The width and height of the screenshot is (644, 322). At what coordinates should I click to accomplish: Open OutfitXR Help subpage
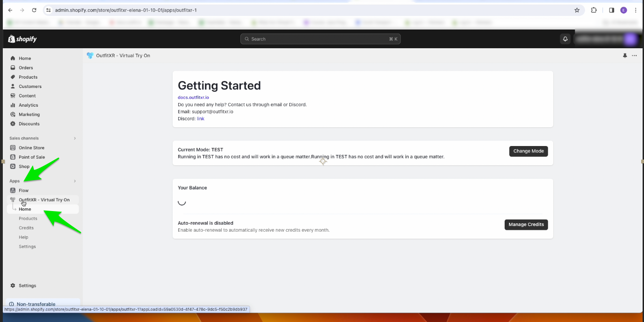pyautogui.click(x=23, y=237)
